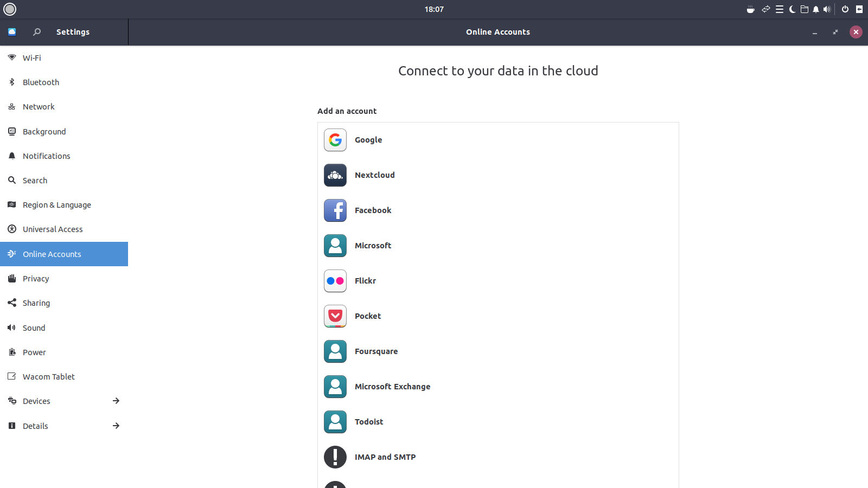Expand the Details submenu arrow
The height and width of the screenshot is (488, 868).
point(116,426)
